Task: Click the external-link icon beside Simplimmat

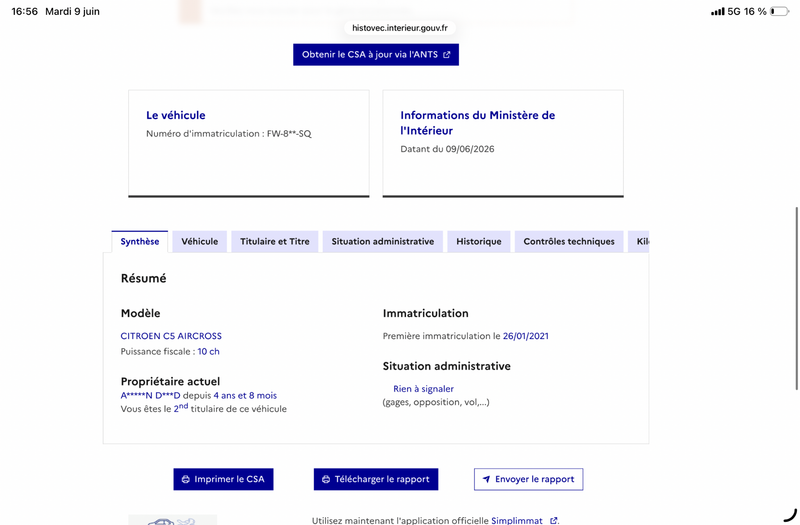Action: click(x=554, y=520)
